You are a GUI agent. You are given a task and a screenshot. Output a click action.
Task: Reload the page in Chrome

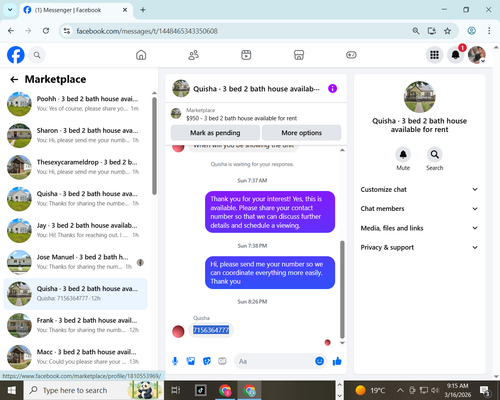46,31
